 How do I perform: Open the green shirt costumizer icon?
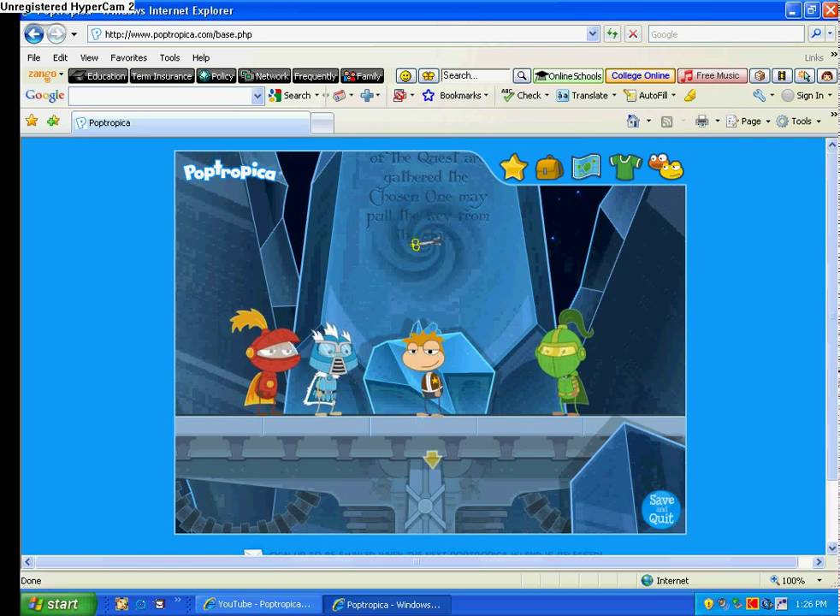625,168
